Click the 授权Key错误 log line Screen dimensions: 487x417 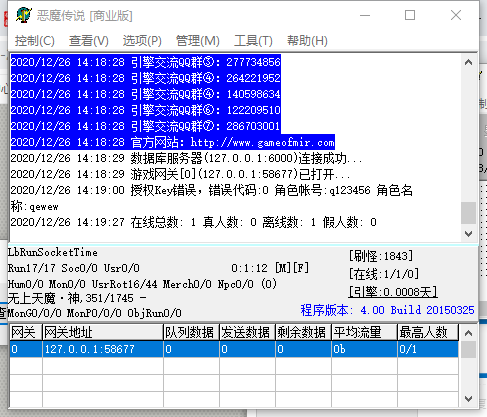click(211, 198)
